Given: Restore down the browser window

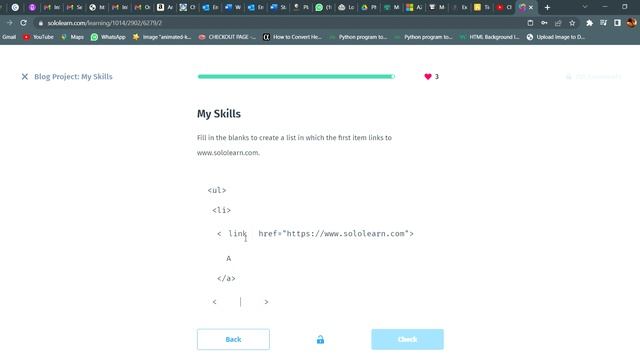Looking at the screenshot, I should [x=624, y=7].
